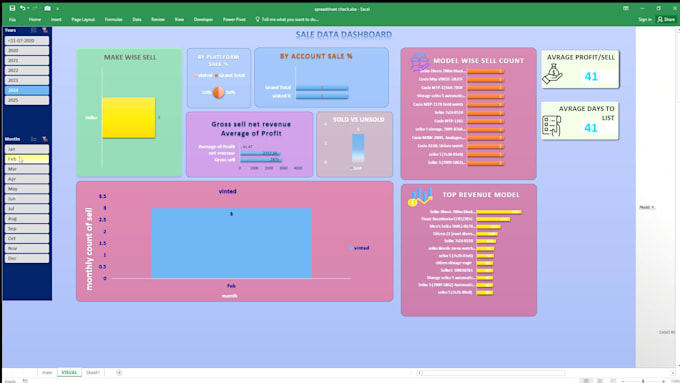Select Jul in Months slicer
This screenshot has width=680, height=383.
(27, 209)
